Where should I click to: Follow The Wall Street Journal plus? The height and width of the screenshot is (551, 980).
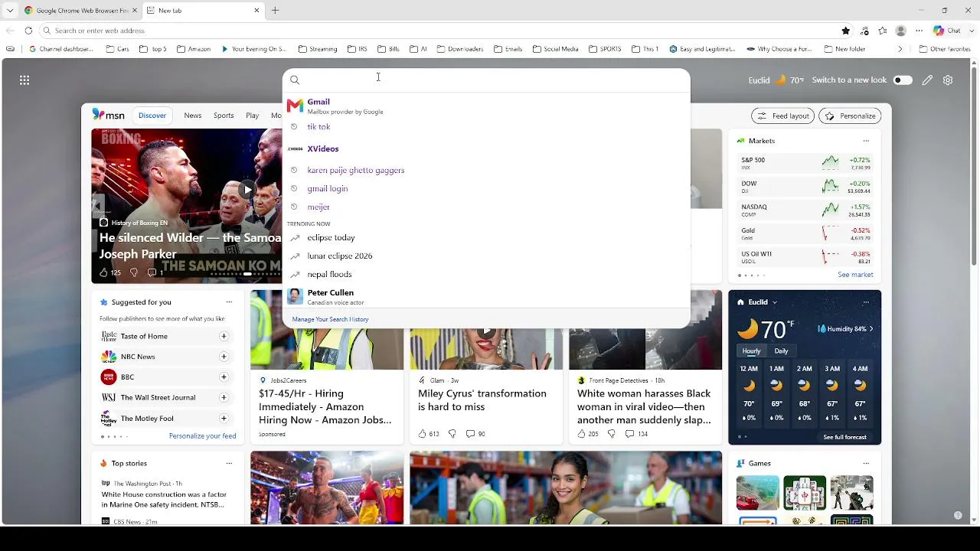[224, 398]
